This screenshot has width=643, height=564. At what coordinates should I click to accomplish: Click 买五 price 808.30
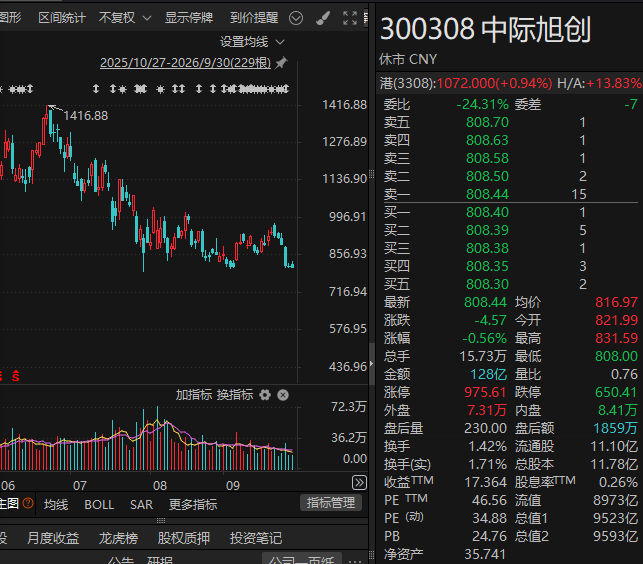(x=487, y=284)
